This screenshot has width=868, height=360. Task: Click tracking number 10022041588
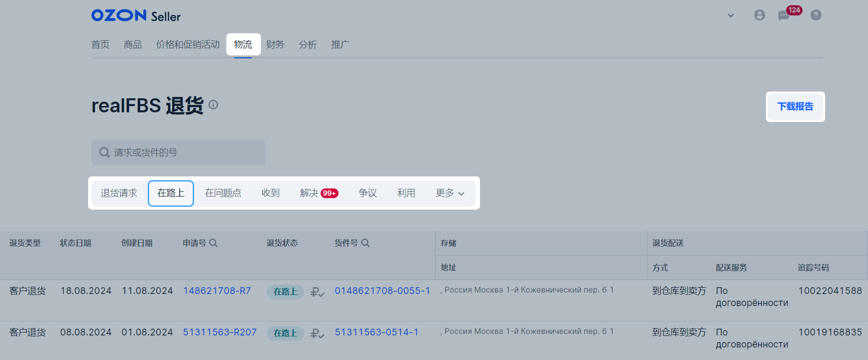pos(830,291)
